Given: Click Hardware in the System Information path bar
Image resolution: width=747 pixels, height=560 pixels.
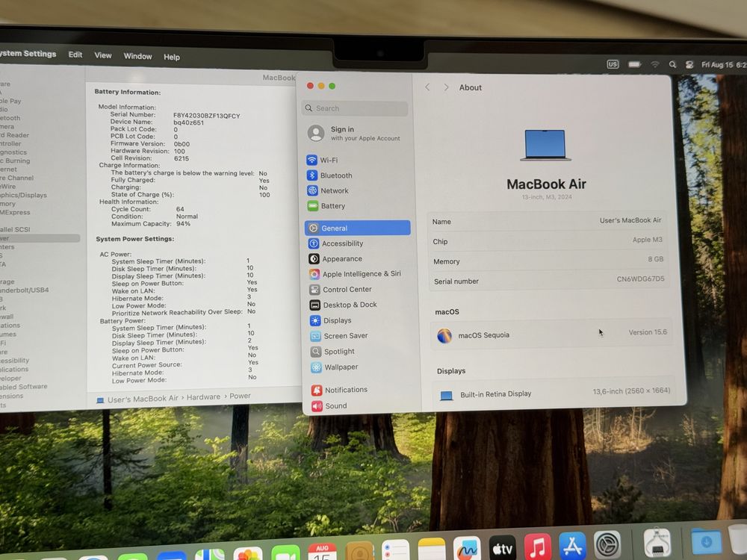Looking at the screenshot, I should pyautogui.click(x=203, y=396).
